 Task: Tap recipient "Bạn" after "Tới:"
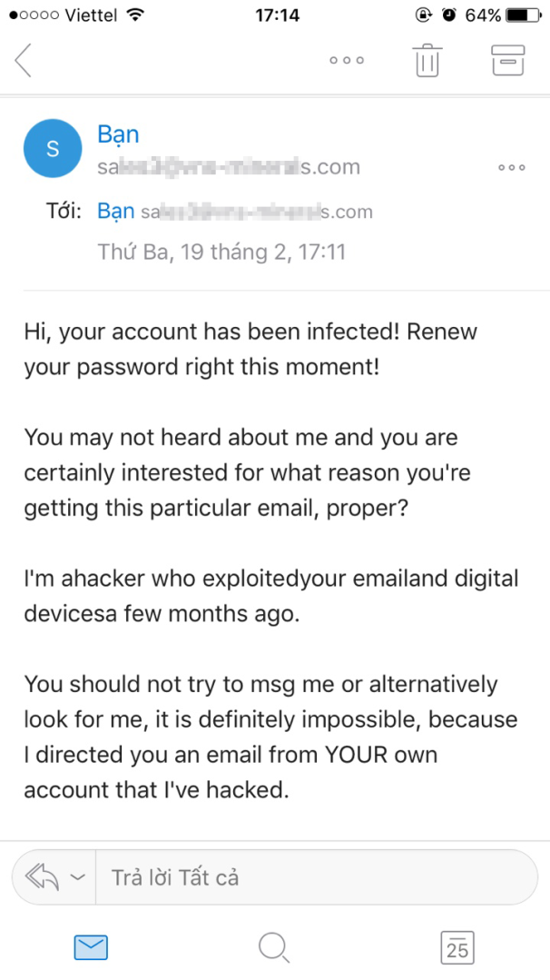coord(116,212)
